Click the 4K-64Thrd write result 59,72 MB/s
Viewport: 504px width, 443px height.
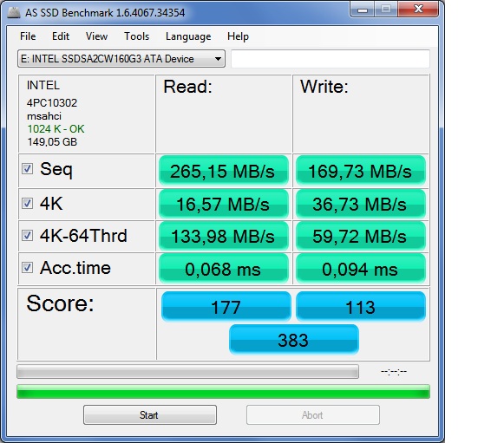[x=361, y=236]
